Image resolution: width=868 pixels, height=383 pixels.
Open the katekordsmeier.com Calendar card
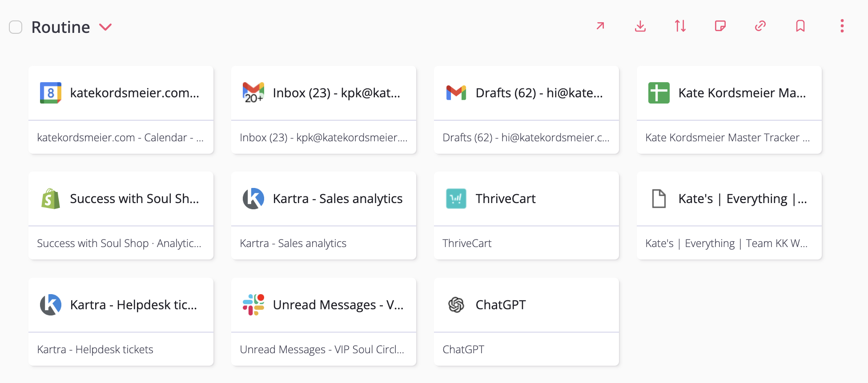click(121, 110)
